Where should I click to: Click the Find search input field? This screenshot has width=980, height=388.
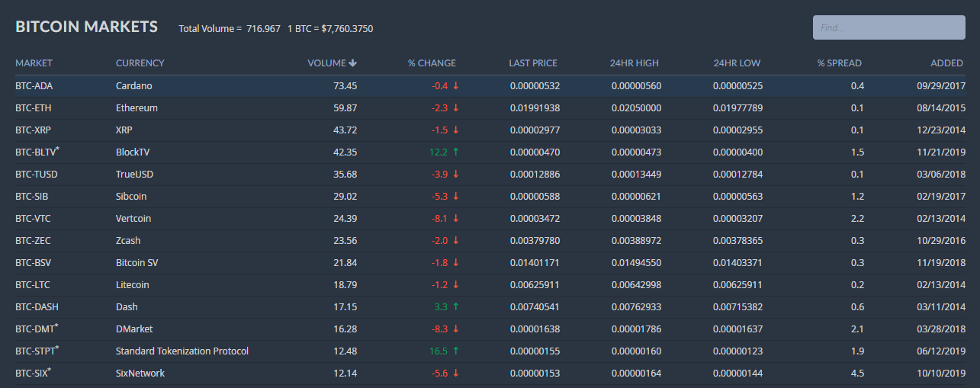889,27
